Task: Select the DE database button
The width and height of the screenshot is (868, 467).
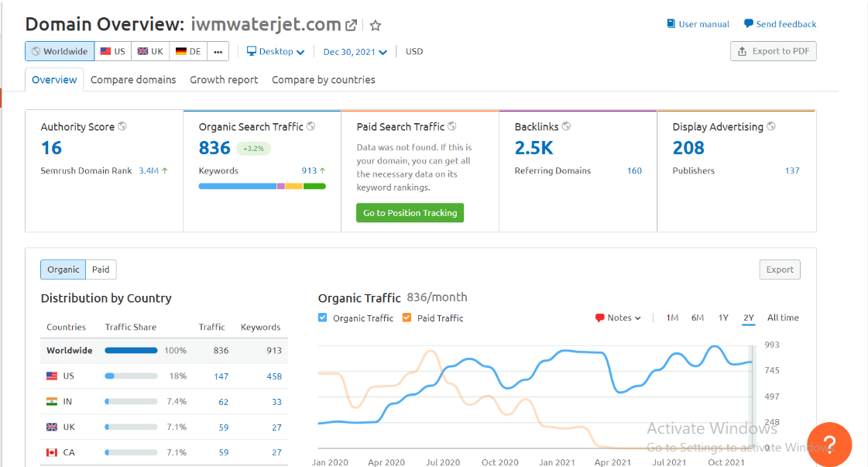Action: (x=188, y=52)
